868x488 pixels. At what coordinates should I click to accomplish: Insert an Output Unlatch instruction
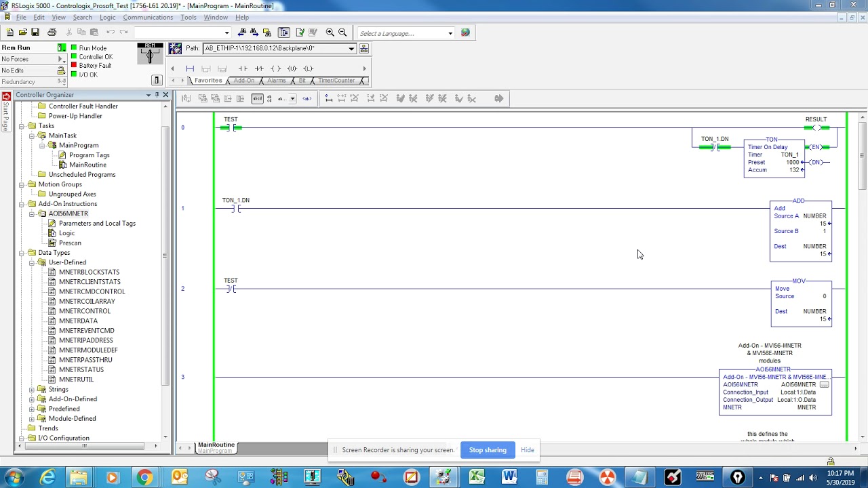pos(292,68)
